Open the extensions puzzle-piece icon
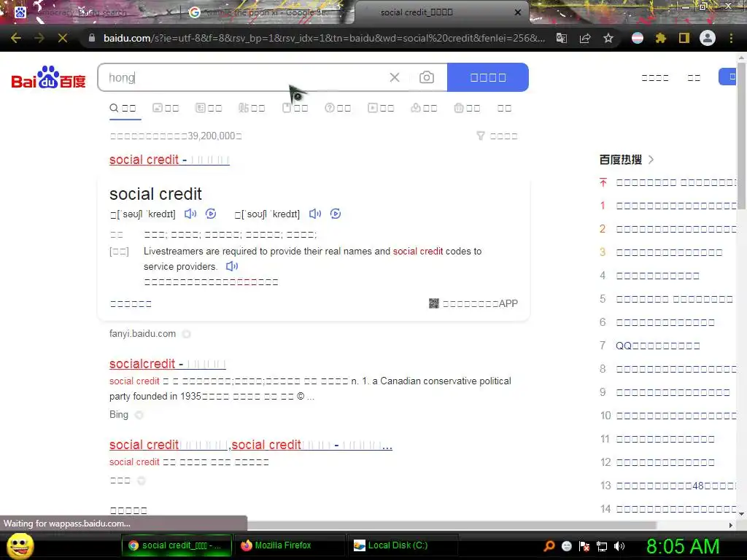The width and height of the screenshot is (747, 560). coord(661,38)
